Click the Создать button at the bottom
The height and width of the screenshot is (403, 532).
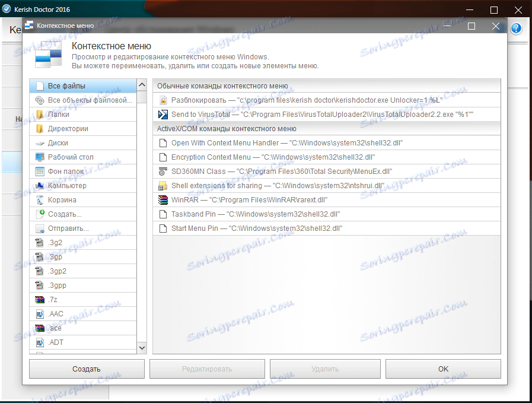(x=87, y=369)
